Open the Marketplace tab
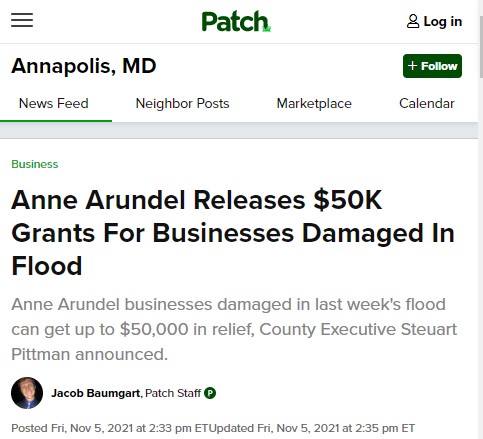Screen dimensions: 483x439 314,103
